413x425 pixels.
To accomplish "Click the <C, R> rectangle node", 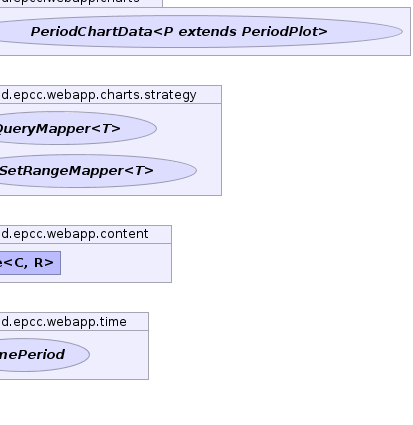I will (30, 263).
